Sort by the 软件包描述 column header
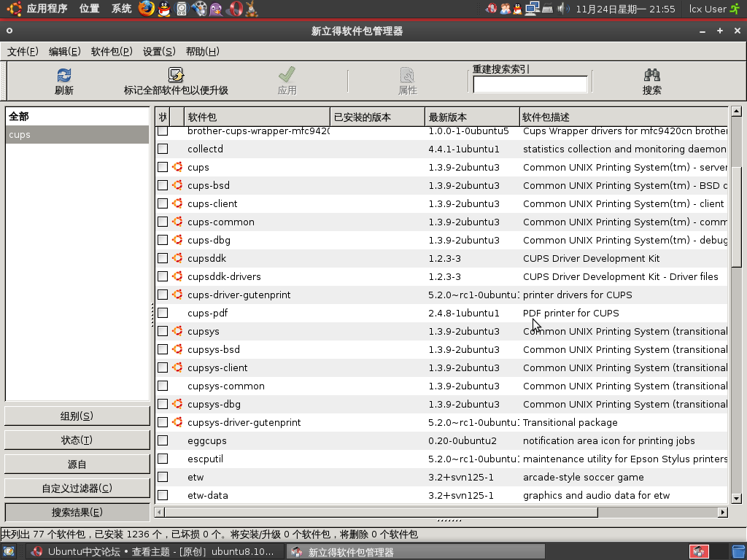The height and width of the screenshot is (560, 747). click(x=624, y=117)
